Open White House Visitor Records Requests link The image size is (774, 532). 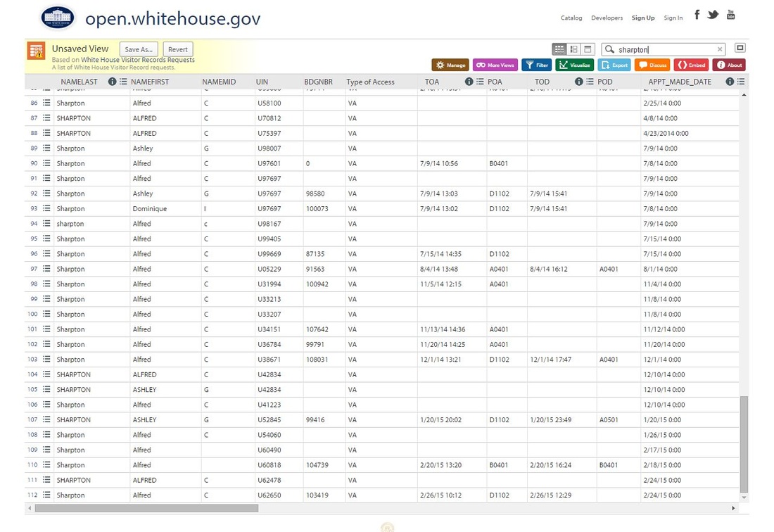tap(138, 60)
